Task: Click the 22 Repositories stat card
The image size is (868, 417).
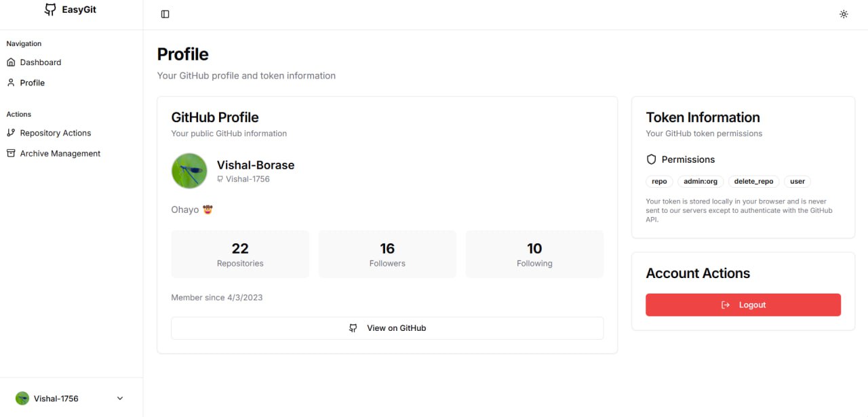Action: pyautogui.click(x=240, y=254)
